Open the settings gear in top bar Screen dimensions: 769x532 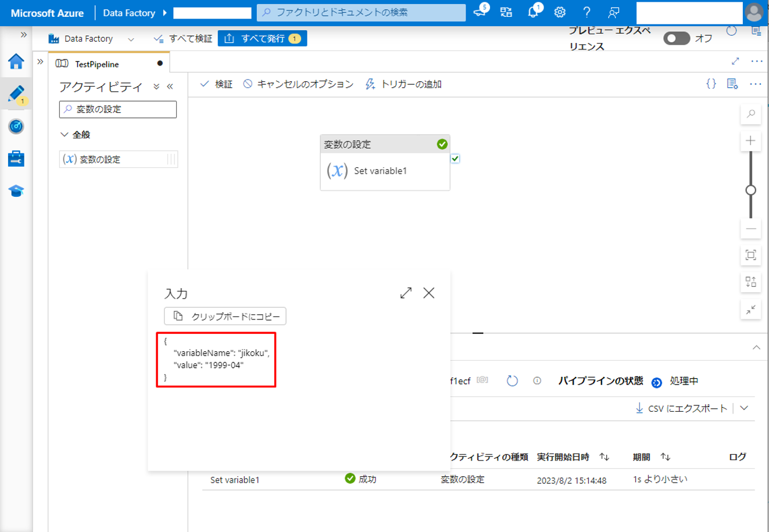coord(560,12)
